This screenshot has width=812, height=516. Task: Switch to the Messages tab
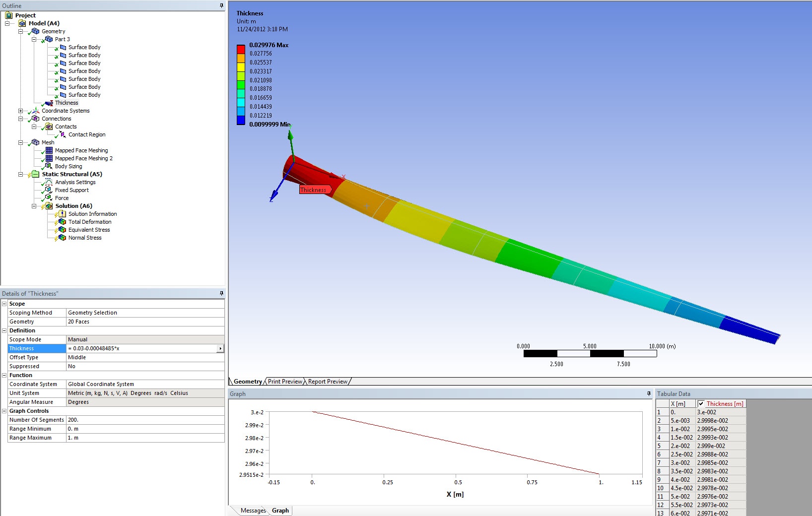click(253, 511)
